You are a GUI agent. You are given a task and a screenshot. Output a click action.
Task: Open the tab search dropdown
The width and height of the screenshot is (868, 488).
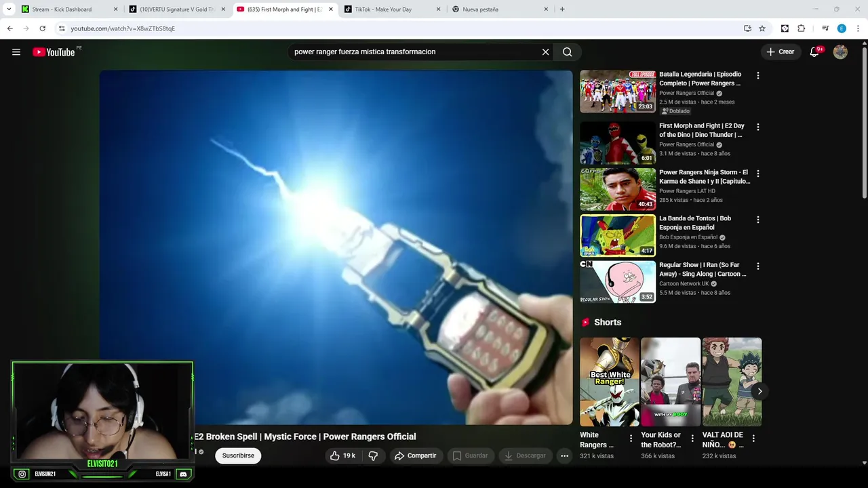pos(9,9)
